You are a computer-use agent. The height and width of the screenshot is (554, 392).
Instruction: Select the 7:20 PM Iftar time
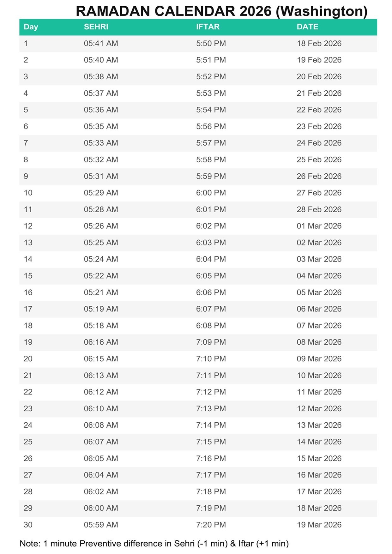tap(211, 525)
